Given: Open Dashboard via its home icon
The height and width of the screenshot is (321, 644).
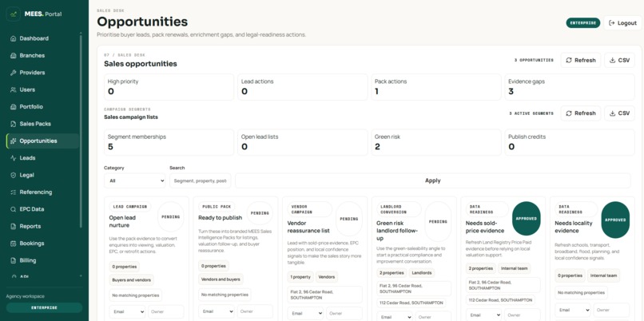Looking at the screenshot, I should coord(13,38).
